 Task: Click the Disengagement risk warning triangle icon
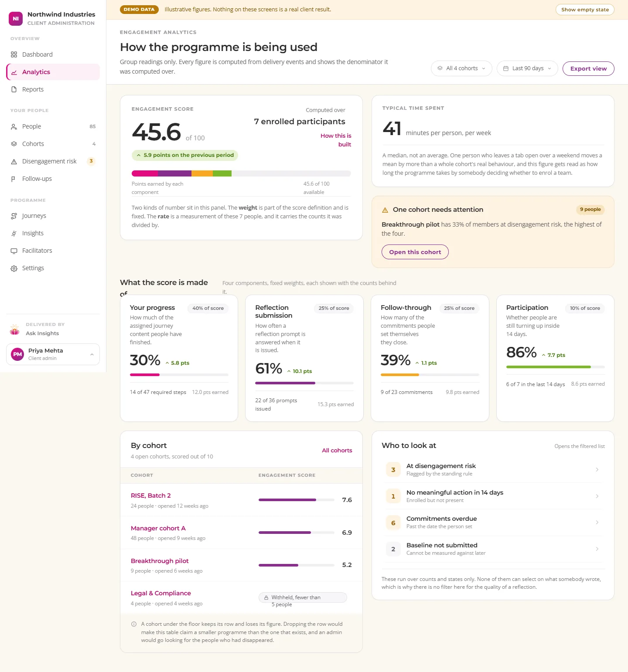14,161
